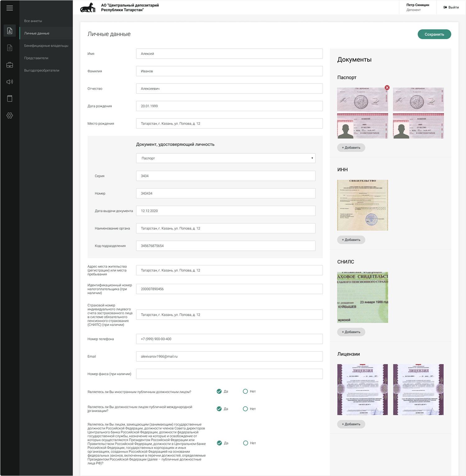Remove first passport scan with red X

387,88
